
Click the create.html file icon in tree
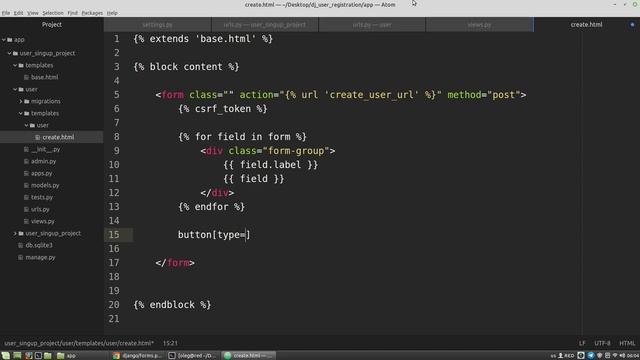38,138
